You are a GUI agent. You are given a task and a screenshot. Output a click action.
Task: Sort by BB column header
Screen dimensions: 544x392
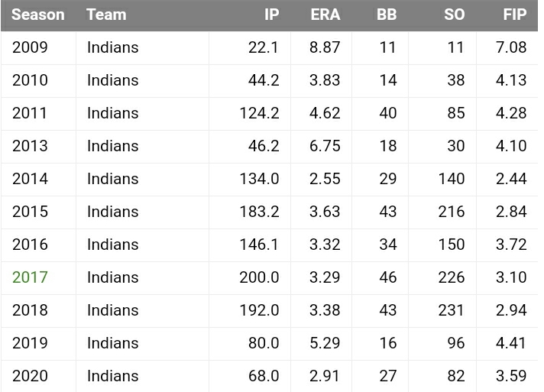tap(387, 15)
